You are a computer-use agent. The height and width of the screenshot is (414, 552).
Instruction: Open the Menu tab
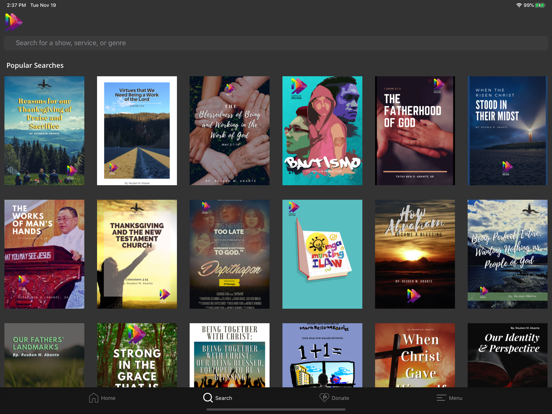(450, 398)
